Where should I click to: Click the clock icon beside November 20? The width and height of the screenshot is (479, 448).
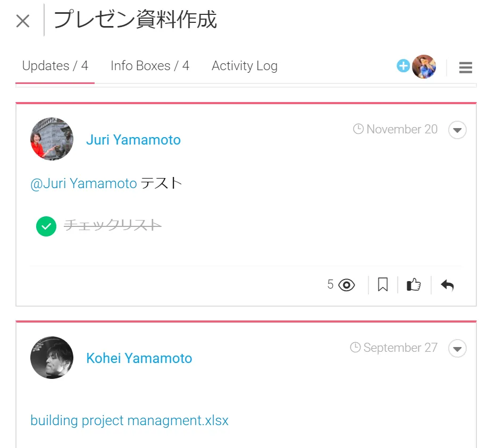358,129
